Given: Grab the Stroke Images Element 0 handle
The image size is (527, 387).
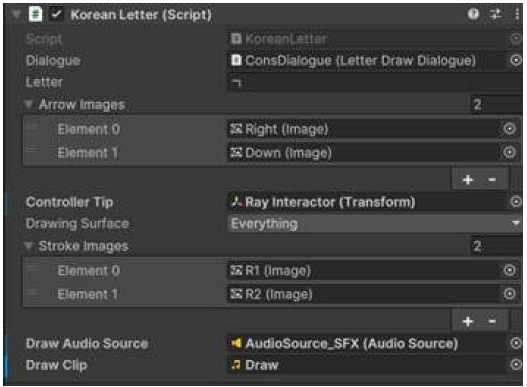Looking at the screenshot, I should point(33,268).
